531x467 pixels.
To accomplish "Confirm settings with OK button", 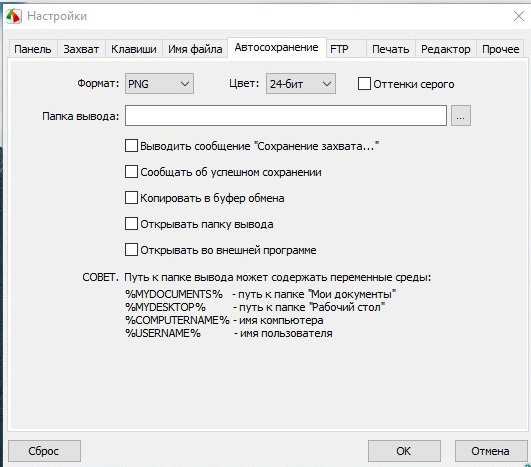I will pos(404,451).
